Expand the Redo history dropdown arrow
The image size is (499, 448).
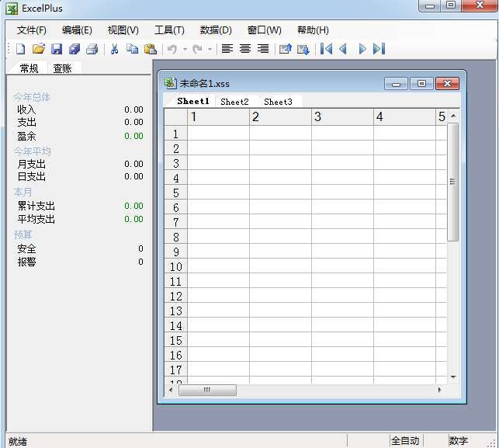click(210, 49)
